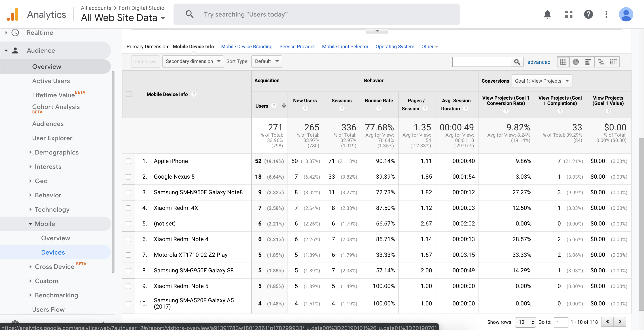This screenshot has width=644, height=330.
Task: Click the Audience person icon
Action: coord(15,50)
